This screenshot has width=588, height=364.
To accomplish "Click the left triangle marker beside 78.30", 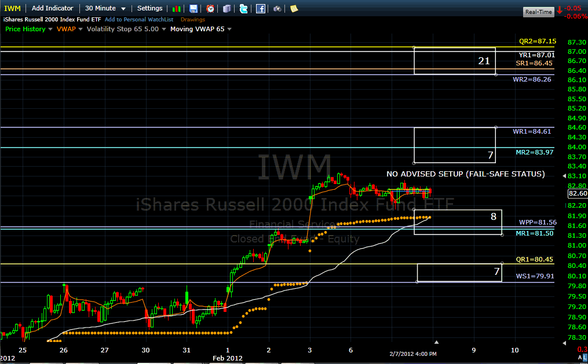I will [x=564, y=343].
